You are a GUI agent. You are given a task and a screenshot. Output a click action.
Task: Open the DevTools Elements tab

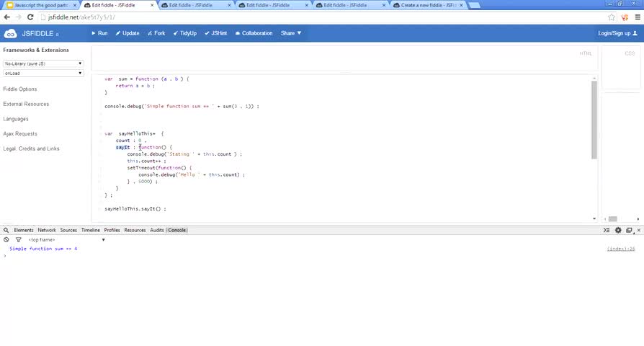[23, 230]
